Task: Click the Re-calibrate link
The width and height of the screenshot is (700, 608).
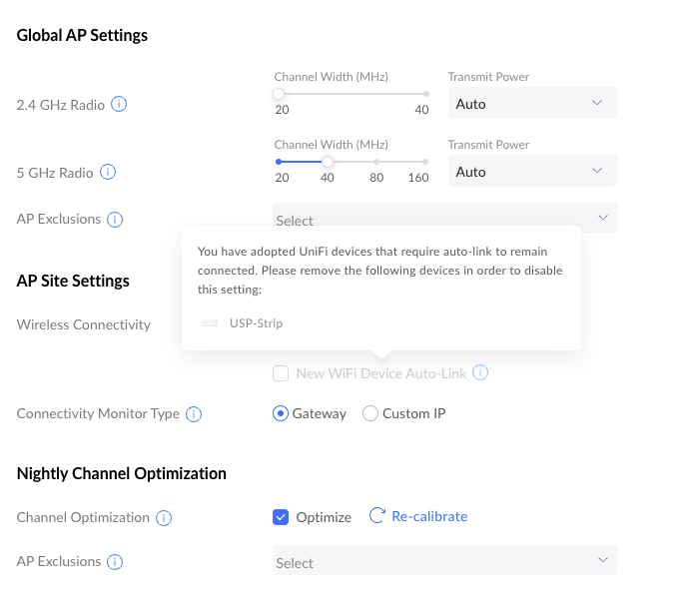Action: tap(429, 516)
